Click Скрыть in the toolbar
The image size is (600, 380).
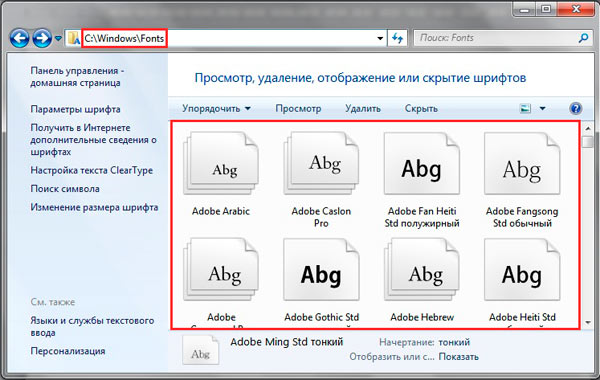pos(421,109)
